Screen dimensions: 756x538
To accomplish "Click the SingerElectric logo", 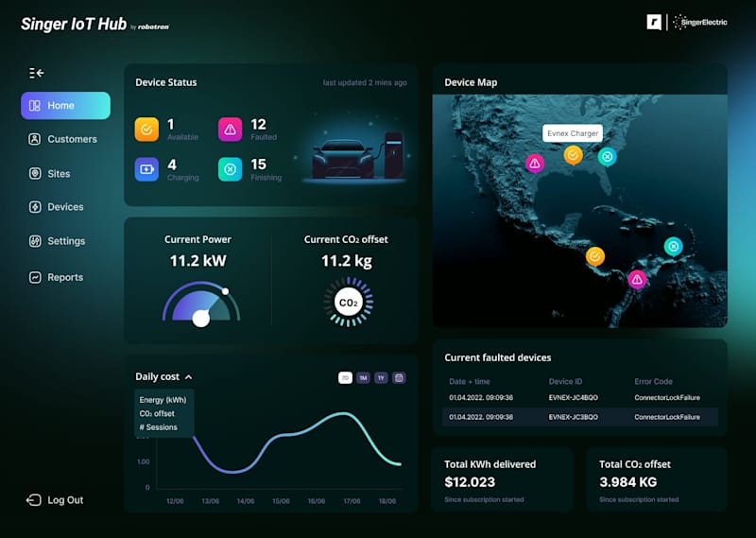I will click(x=699, y=22).
